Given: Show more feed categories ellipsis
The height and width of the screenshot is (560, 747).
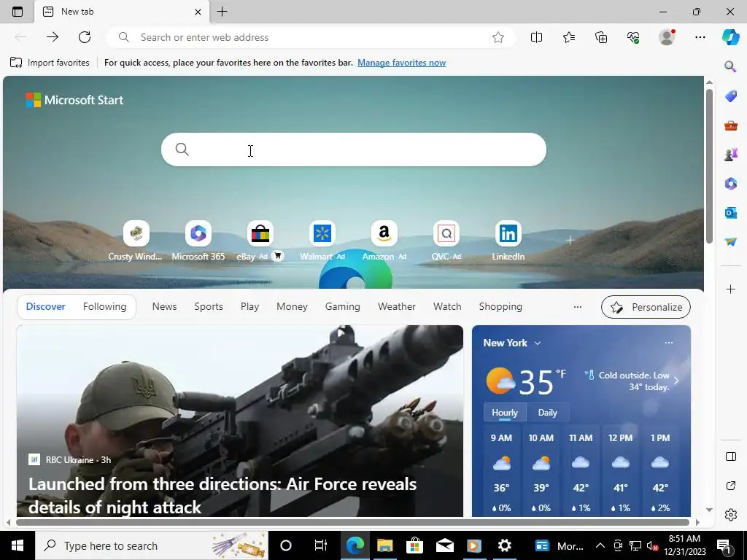Looking at the screenshot, I should [578, 307].
